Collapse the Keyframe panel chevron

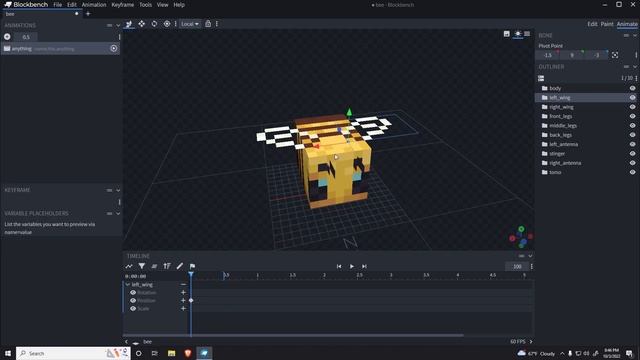tap(118, 190)
